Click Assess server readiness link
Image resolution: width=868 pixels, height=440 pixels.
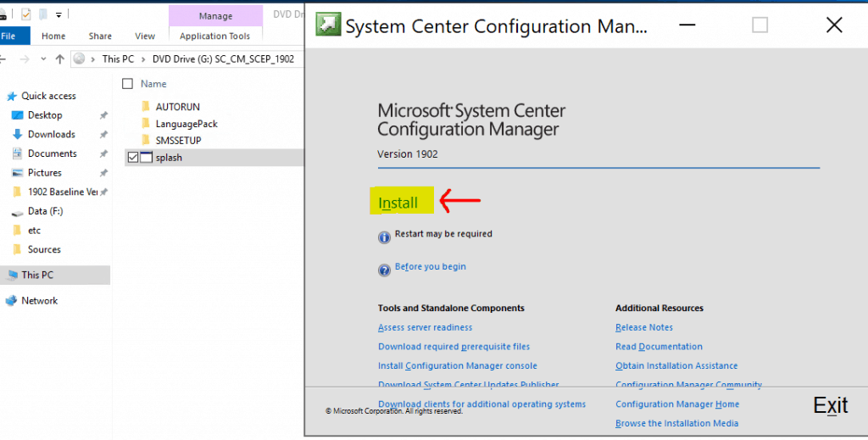coord(426,327)
